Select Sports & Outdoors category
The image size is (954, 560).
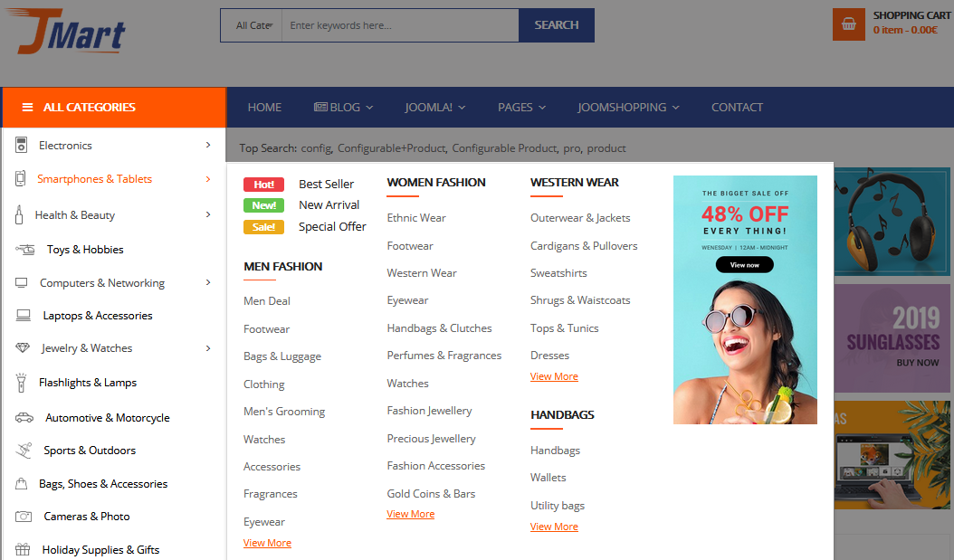(90, 450)
